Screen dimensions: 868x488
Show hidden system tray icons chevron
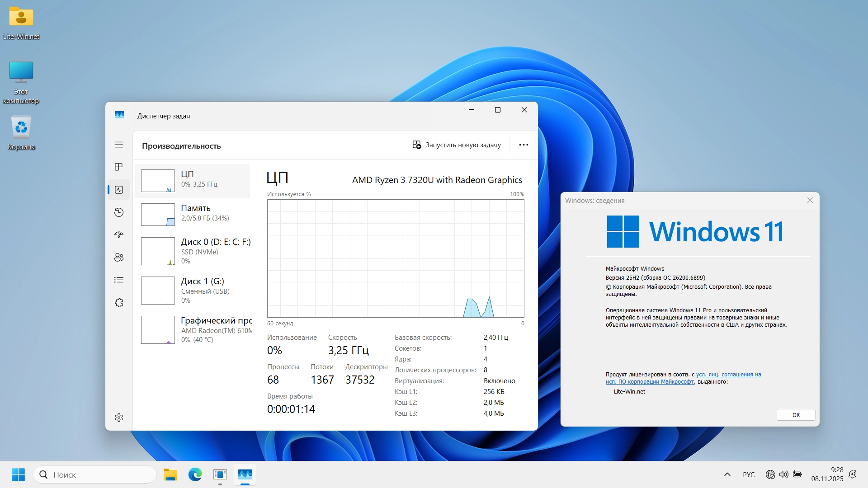(727, 474)
